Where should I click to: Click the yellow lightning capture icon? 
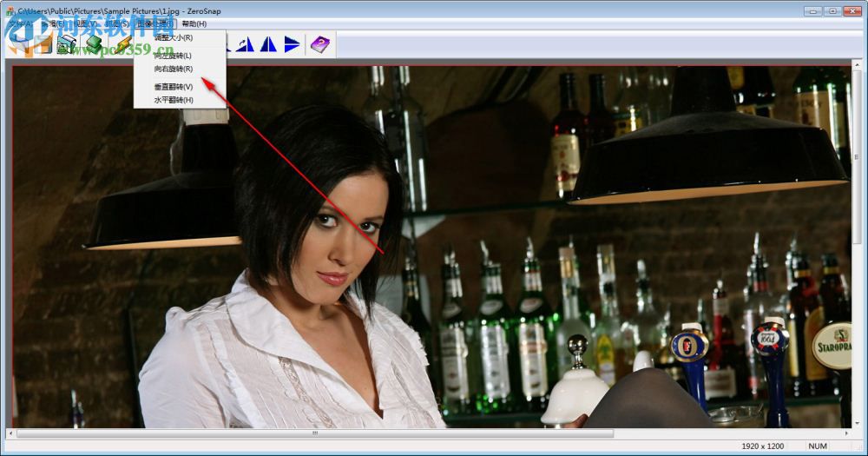coord(122,44)
